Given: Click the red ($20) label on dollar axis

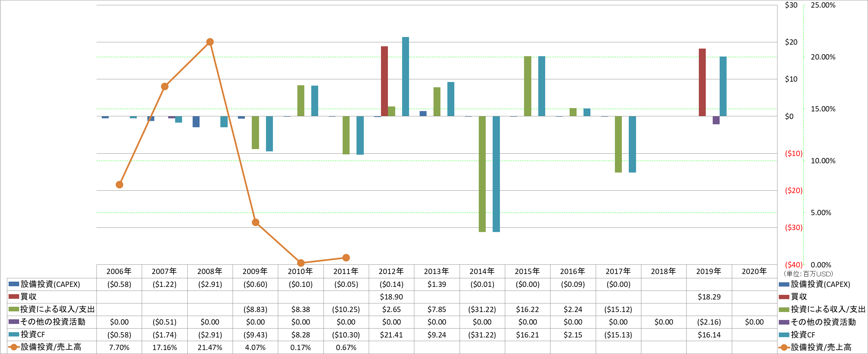Looking at the screenshot, I should (794, 190).
